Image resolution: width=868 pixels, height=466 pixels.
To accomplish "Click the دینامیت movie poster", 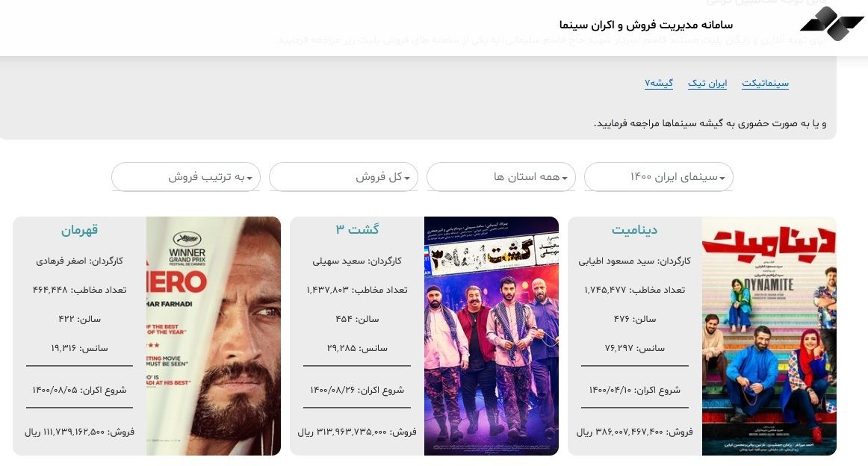I will (769, 336).
